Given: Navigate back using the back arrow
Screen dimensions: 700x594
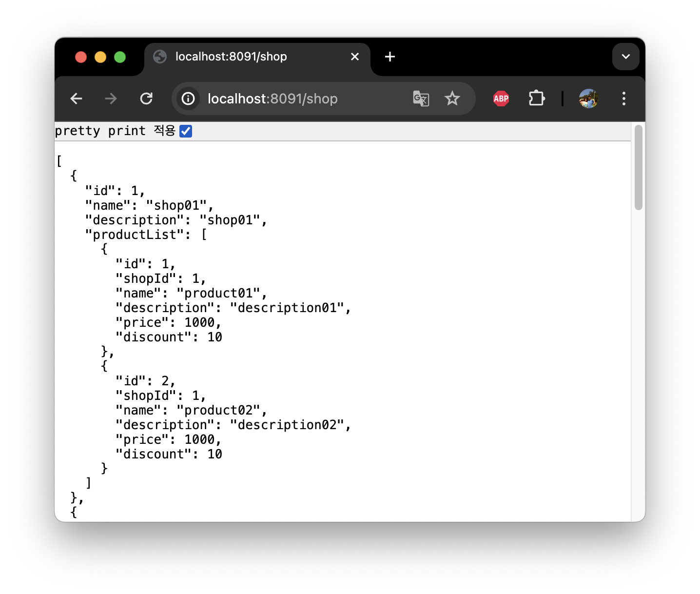Looking at the screenshot, I should pyautogui.click(x=76, y=99).
